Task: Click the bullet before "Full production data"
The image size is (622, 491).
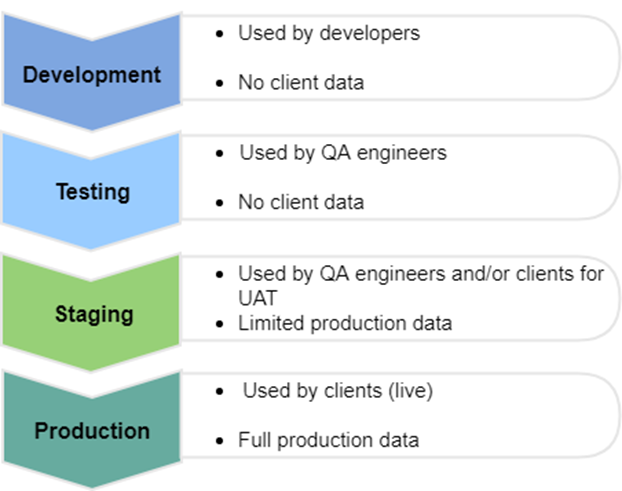Action: pos(220,441)
